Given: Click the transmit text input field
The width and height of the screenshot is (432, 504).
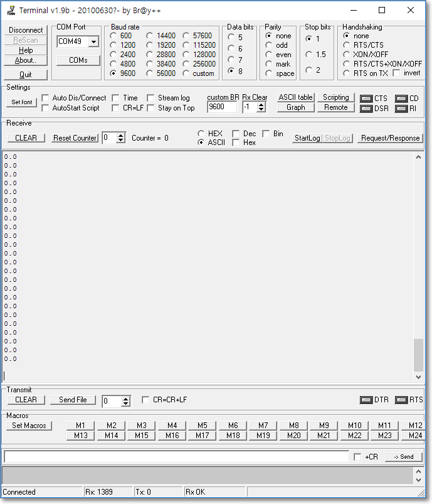Looking at the screenshot, I should [176, 456].
